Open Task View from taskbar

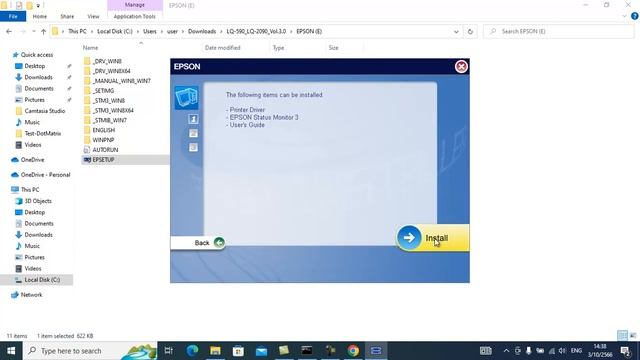click(168, 351)
